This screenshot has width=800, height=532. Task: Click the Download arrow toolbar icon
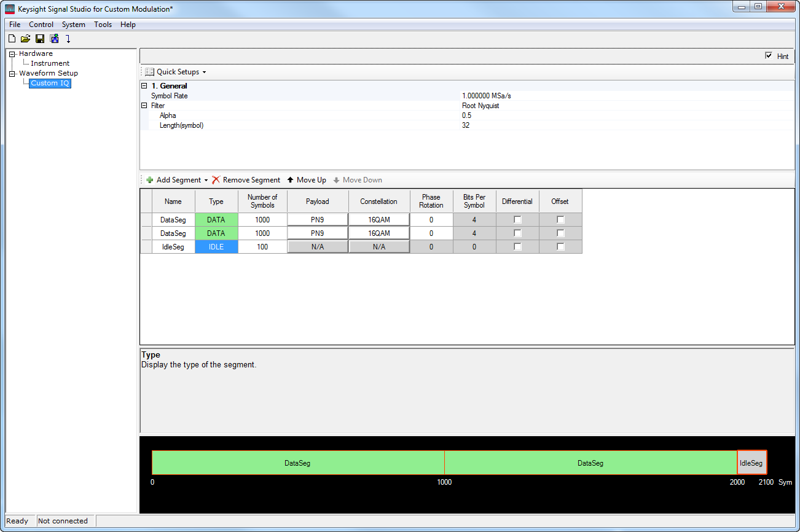(x=68, y=39)
